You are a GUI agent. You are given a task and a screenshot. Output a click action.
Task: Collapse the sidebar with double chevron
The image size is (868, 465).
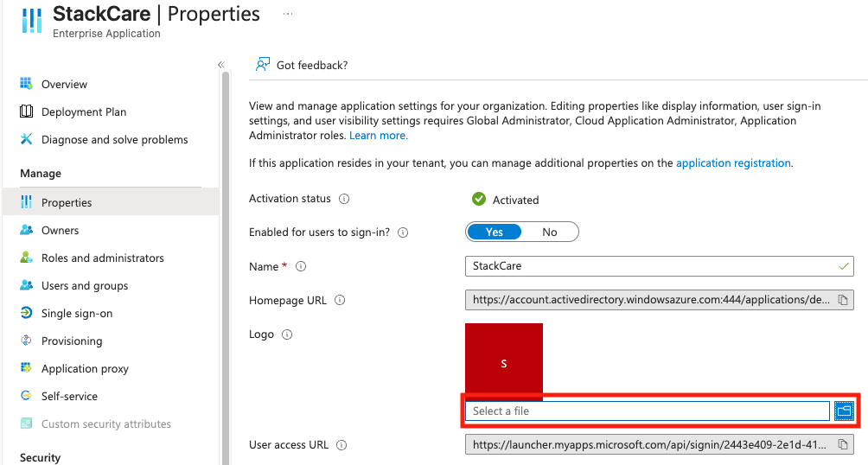[220, 65]
